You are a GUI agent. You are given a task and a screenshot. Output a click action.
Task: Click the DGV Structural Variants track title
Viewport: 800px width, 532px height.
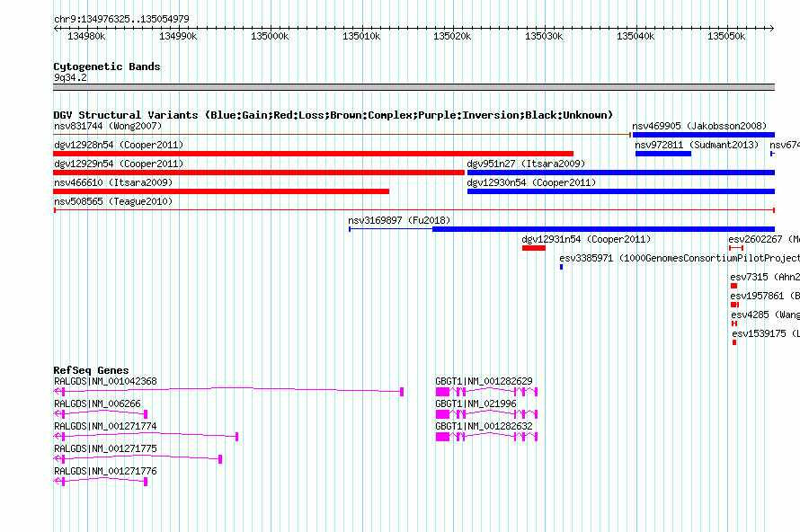(x=333, y=115)
